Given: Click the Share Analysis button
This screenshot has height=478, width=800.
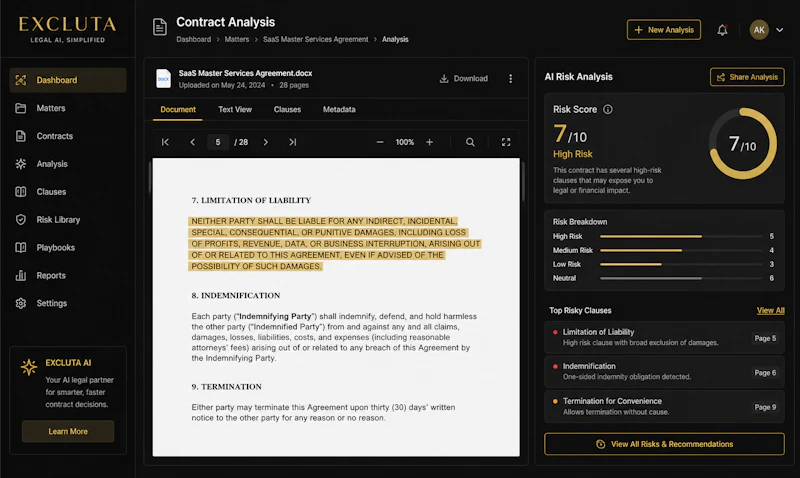Looking at the screenshot, I should (x=747, y=77).
